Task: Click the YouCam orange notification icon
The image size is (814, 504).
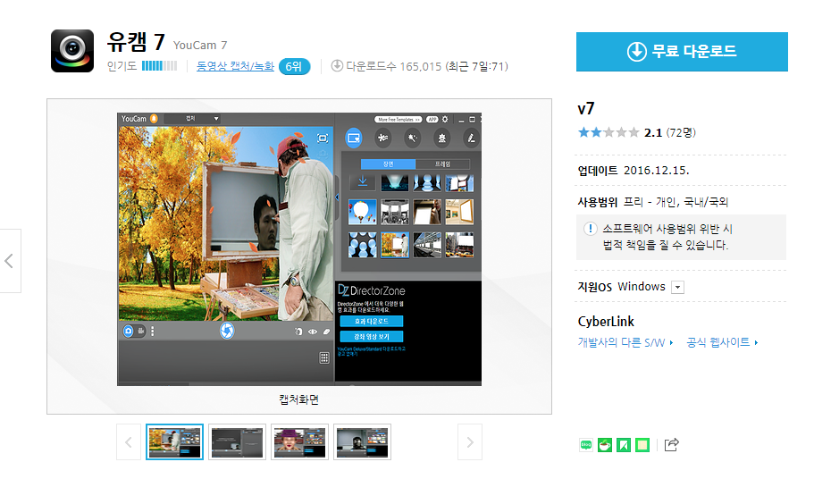Action: pos(154,119)
